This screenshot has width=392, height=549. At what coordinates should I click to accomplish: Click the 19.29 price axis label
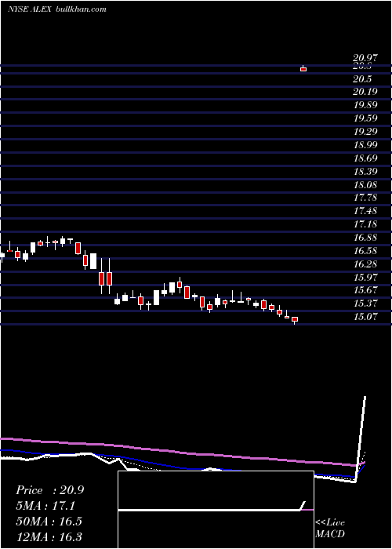(365, 132)
